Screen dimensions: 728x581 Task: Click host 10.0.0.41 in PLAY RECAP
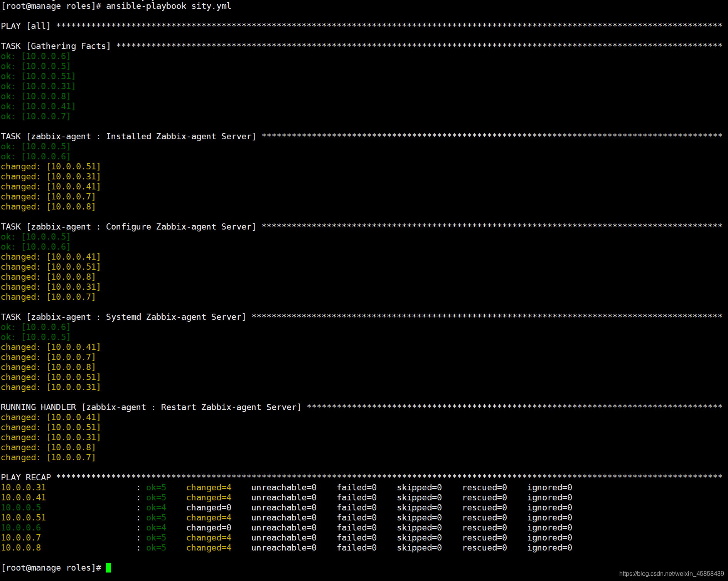[x=24, y=498]
